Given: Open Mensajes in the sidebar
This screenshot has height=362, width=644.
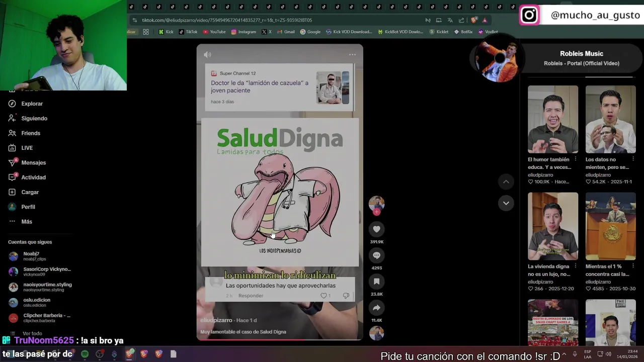Looking at the screenshot, I should coord(28,162).
